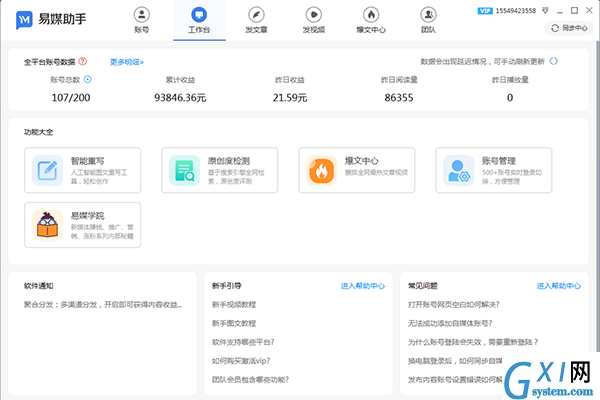
Task: Open 进入帮助中心 link in 新手引导
Action: (x=363, y=286)
